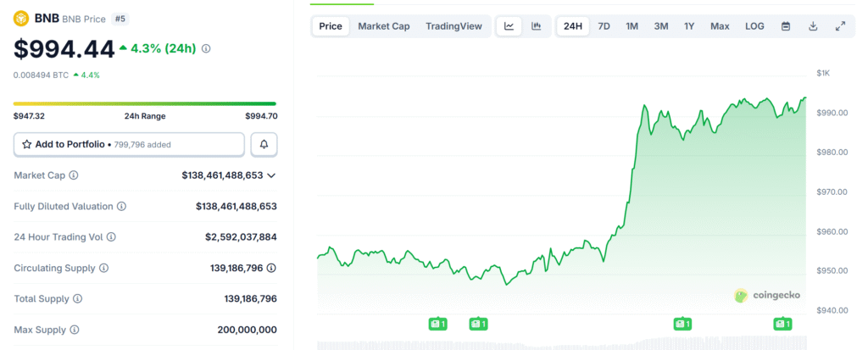Image resolution: width=868 pixels, height=350 pixels.
Task: Open the Max time range option
Action: point(720,26)
